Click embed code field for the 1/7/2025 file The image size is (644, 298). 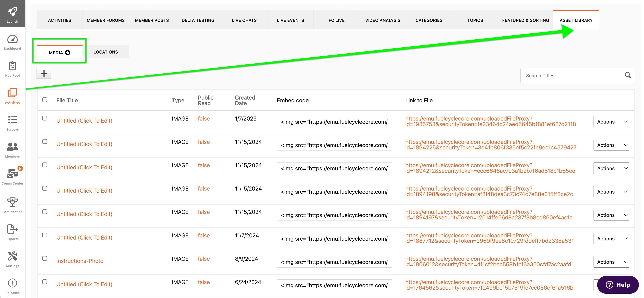point(334,122)
